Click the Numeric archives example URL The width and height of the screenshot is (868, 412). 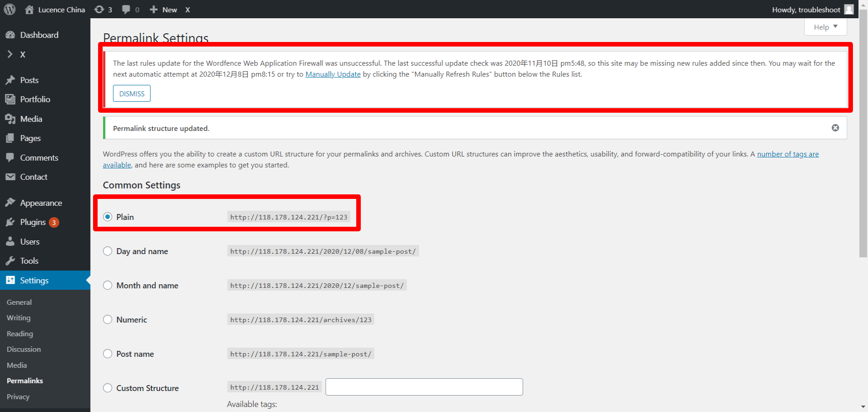(301, 320)
